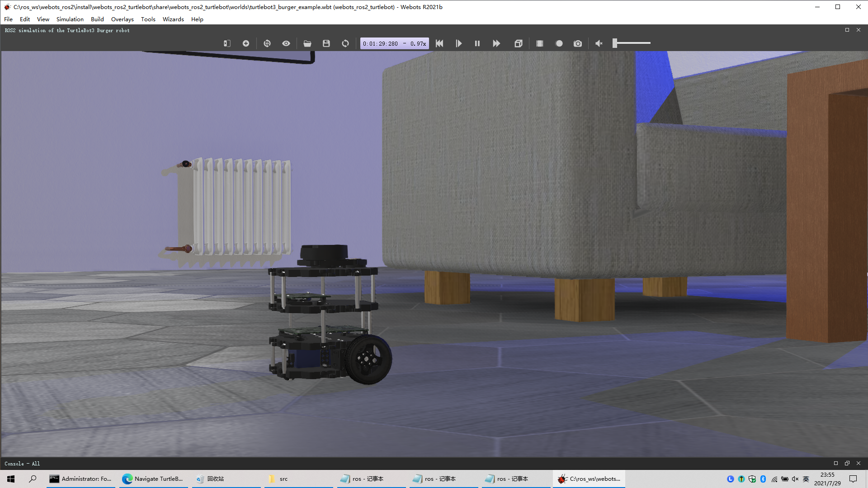This screenshot has width=868, height=488.
Task: Toggle 3D rendering cube icon
Action: (x=519, y=43)
